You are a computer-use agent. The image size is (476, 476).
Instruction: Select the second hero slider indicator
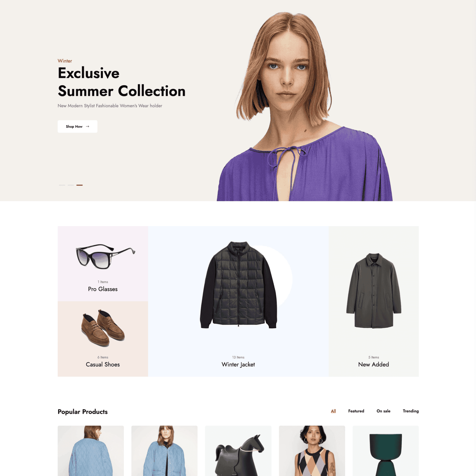click(71, 185)
